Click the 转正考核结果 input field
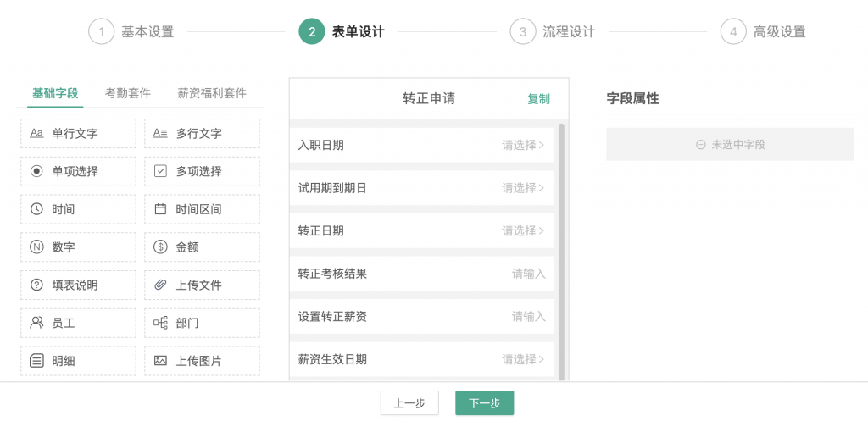 pos(422,274)
